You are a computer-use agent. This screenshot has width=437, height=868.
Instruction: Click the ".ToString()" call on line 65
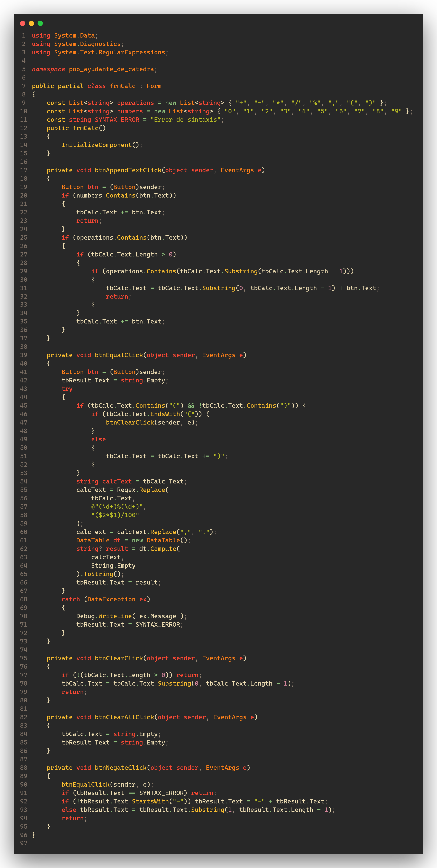tap(100, 574)
